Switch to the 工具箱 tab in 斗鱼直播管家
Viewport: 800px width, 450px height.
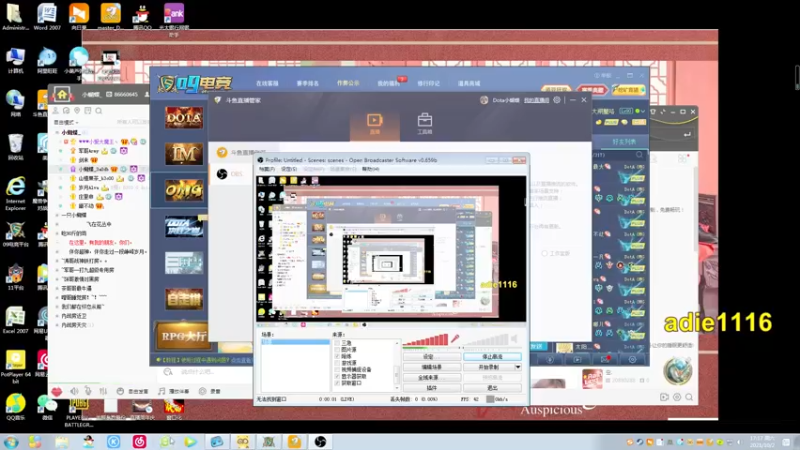click(424, 124)
